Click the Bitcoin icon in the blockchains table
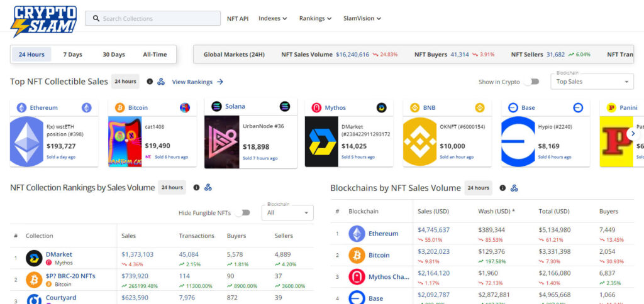The width and height of the screenshot is (644, 304). click(x=357, y=255)
